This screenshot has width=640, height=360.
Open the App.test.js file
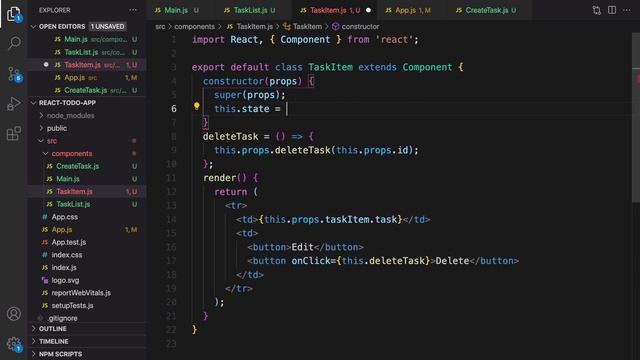[87, 242]
